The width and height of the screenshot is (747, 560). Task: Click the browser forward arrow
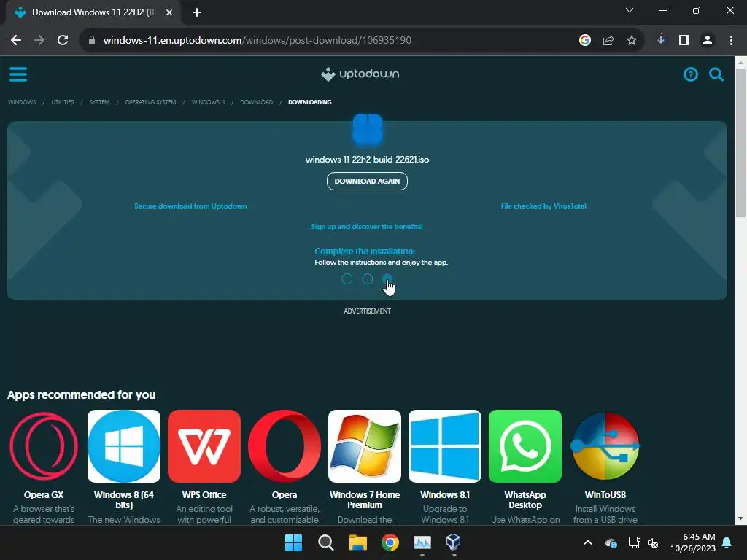click(39, 41)
